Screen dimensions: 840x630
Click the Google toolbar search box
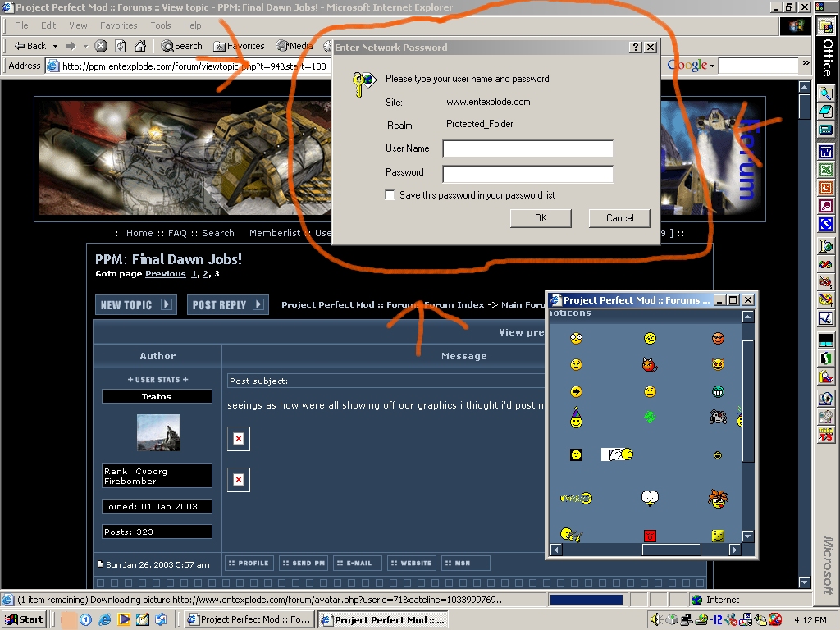[759, 66]
